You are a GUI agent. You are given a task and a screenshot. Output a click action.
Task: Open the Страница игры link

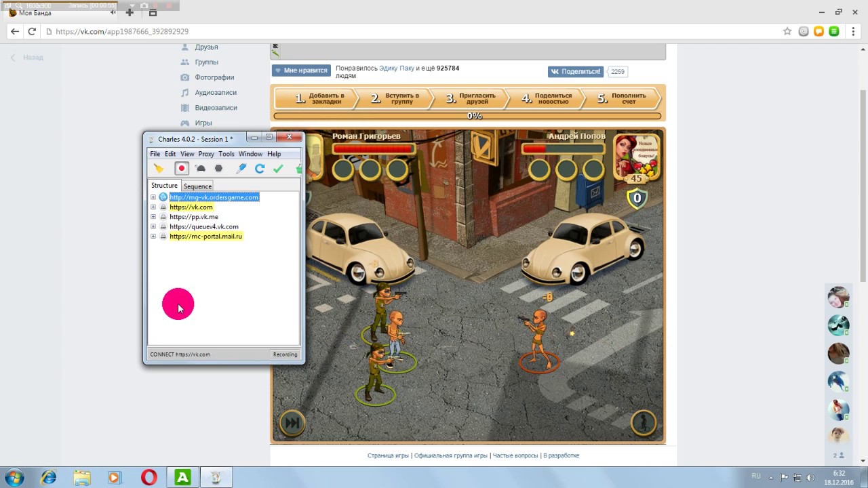point(388,455)
